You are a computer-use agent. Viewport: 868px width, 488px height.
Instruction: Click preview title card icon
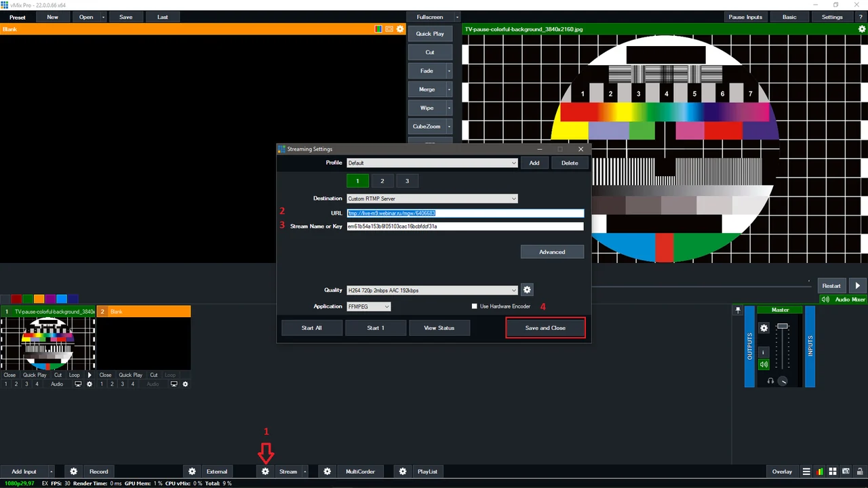(389, 29)
